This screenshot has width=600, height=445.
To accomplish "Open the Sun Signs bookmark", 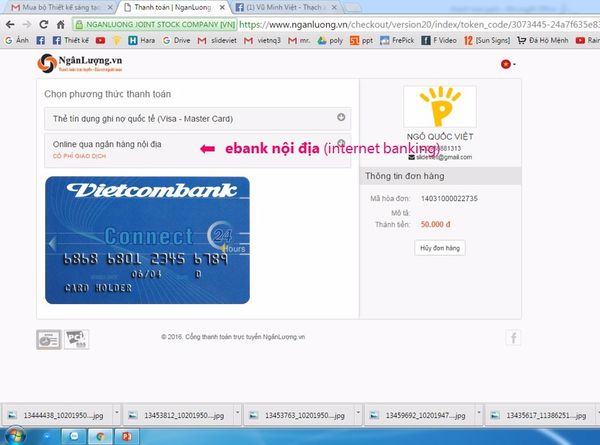I will tap(487, 40).
